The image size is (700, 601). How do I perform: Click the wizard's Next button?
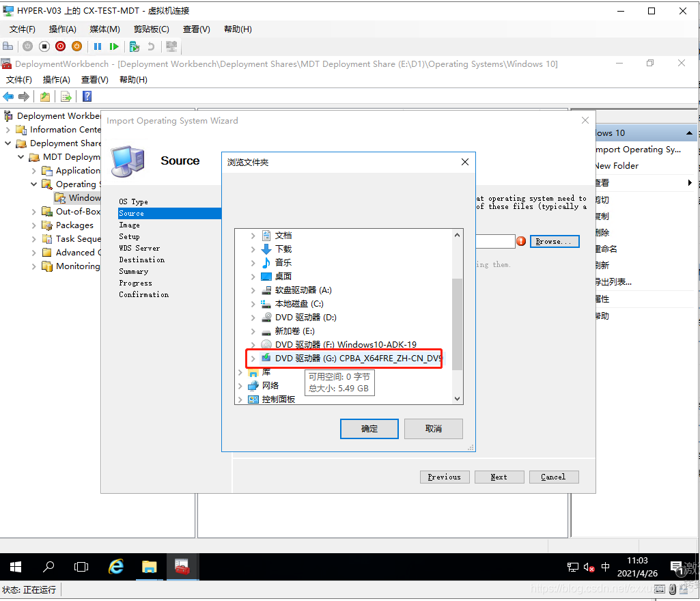(499, 477)
